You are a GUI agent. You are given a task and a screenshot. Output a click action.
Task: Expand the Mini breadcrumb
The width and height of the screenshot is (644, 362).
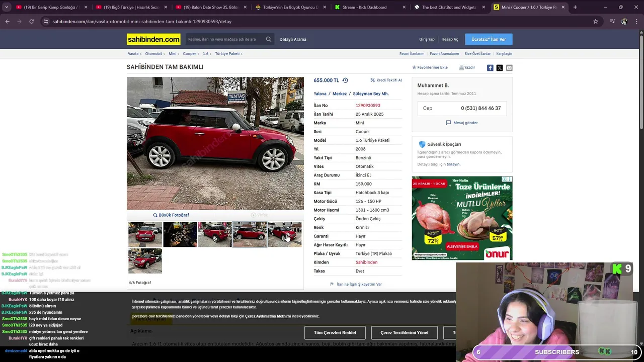174,54
